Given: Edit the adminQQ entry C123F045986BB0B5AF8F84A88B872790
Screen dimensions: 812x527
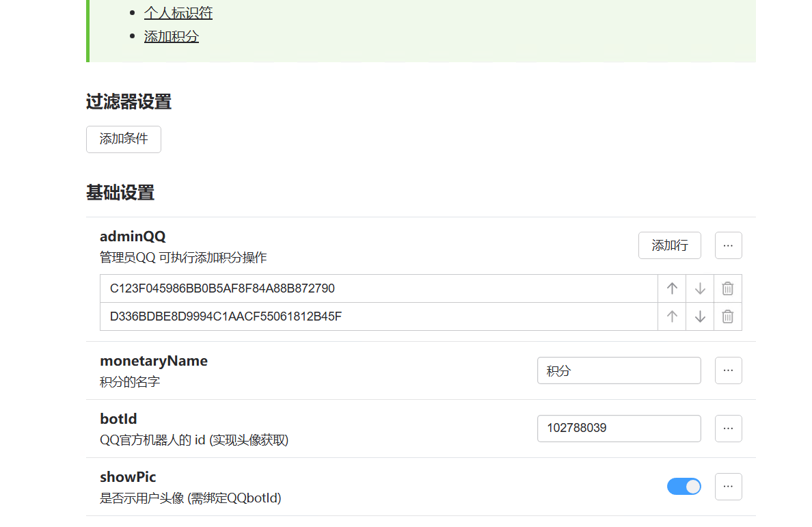Looking at the screenshot, I should pos(379,288).
